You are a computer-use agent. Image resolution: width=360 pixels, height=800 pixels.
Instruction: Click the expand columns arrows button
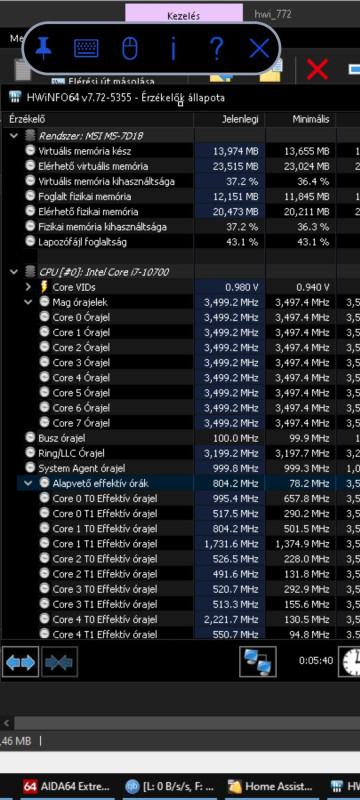pyautogui.click(x=20, y=662)
